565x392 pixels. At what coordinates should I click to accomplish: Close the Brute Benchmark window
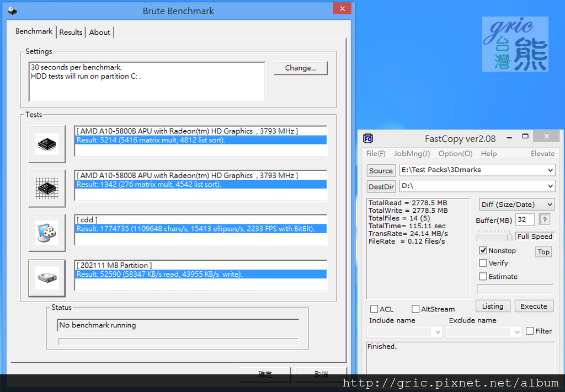[x=342, y=9]
